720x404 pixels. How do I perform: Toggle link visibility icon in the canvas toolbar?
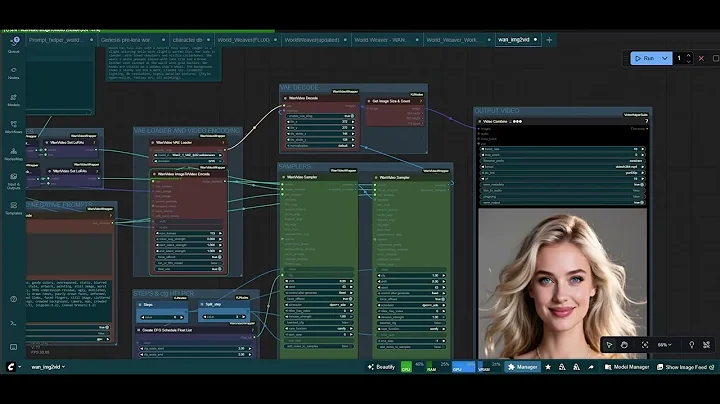coord(706,345)
